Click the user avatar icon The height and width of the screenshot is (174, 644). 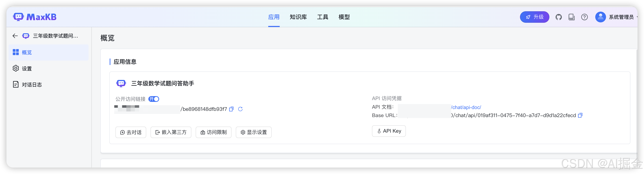coord(600,17)
